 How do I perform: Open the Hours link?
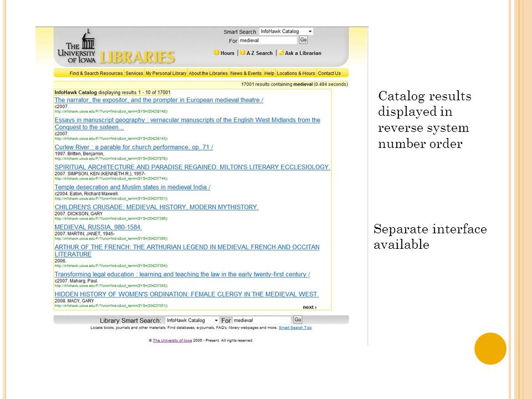click(227, 53)
